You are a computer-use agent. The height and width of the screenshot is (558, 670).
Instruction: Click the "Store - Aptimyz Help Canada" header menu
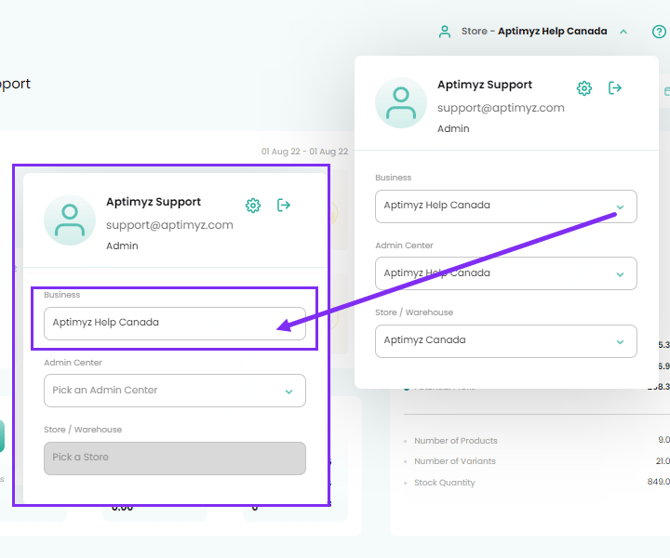533,32
